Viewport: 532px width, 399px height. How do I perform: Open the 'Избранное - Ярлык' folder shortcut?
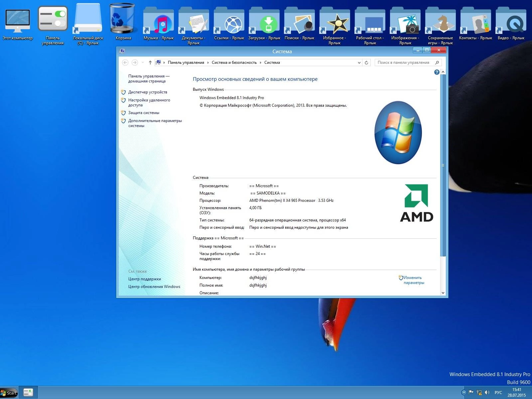(334, 27)
